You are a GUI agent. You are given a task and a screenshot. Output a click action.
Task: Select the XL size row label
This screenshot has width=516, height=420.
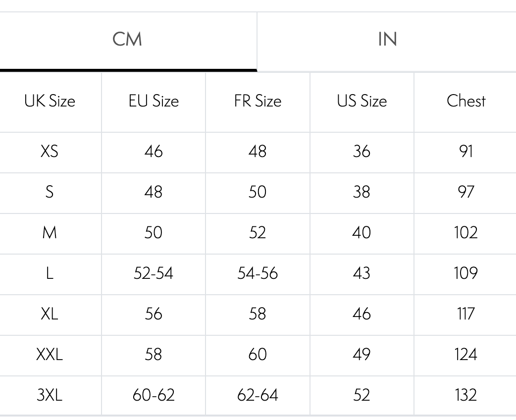point(50,314)
